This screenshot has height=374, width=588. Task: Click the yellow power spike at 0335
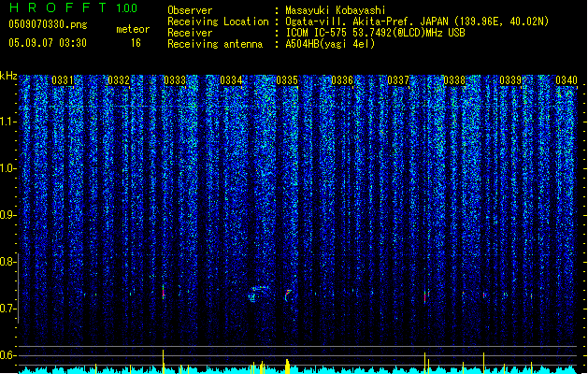click(x=287, y=367)
